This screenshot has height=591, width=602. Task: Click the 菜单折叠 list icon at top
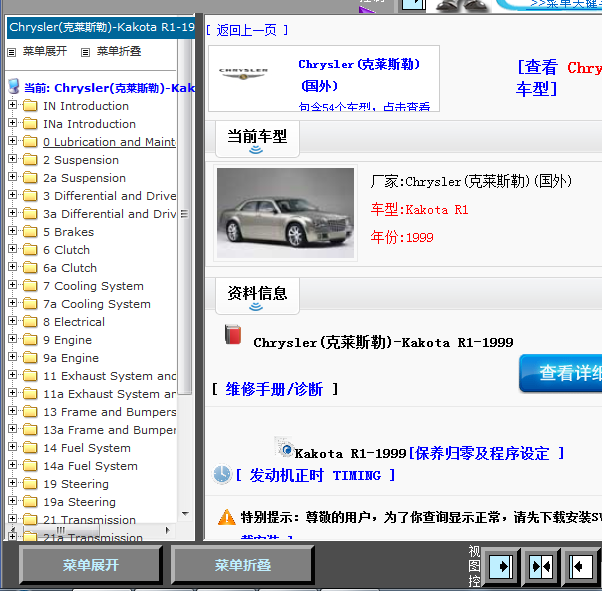(85, 52)
